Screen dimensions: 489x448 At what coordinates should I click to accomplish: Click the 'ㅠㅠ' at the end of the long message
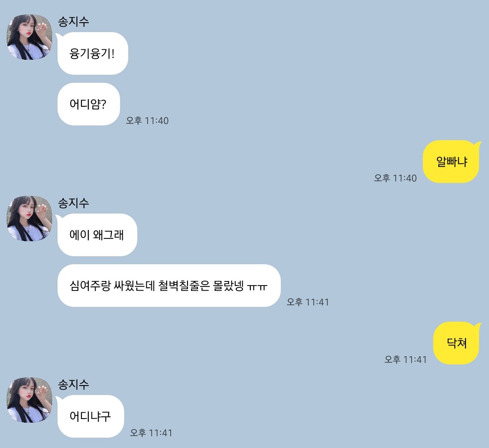pyautogui.click(x=258, y=287)
